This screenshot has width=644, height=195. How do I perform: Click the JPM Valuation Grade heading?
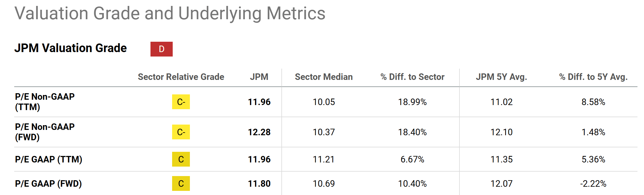click(71, 48)
